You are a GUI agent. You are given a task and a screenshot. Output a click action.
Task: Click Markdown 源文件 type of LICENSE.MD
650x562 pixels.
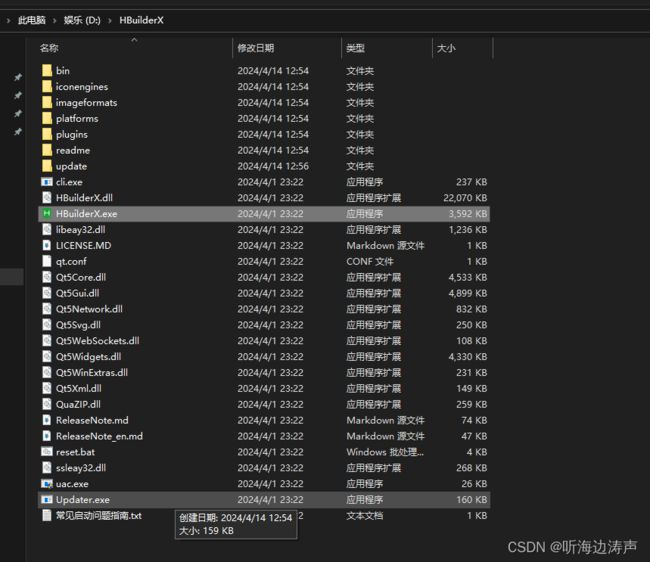tap(385, 245)
